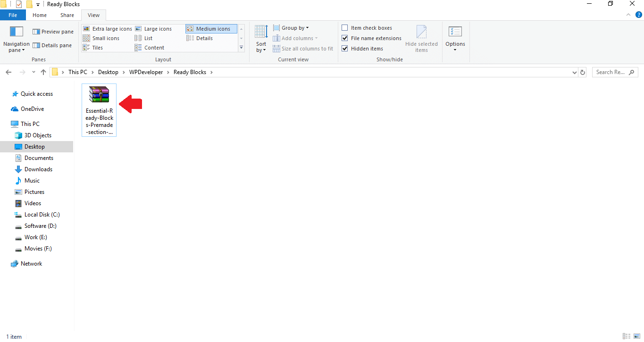Image resolution: width=644 pixels, height=342 pixels.
Task: Open the address bar history dropdown
Action: pyautogui.click(x=574, y=72)
